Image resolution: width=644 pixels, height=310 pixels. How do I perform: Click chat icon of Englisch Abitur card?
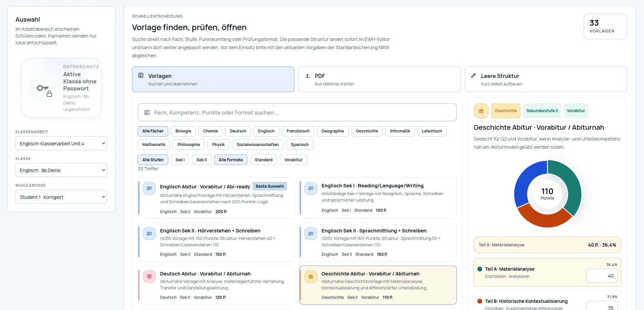click(x=149, y=188)
